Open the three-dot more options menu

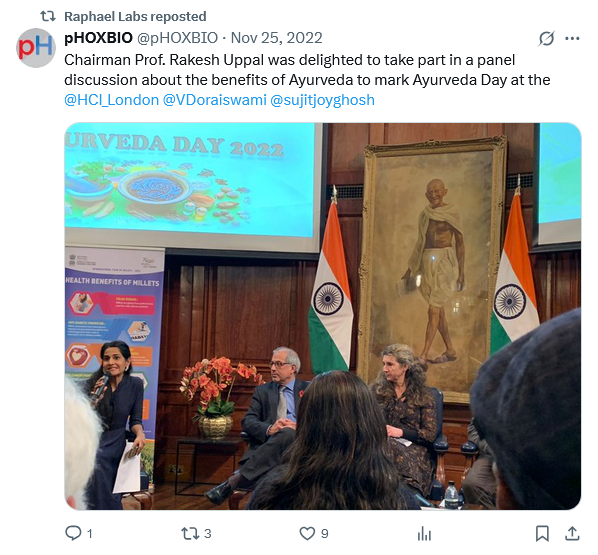click(572, 38)
